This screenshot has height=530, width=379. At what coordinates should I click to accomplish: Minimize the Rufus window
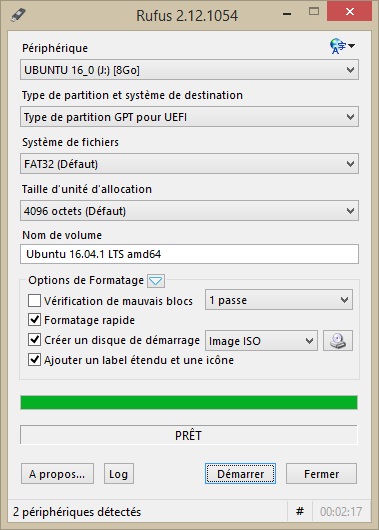[287, 14]
